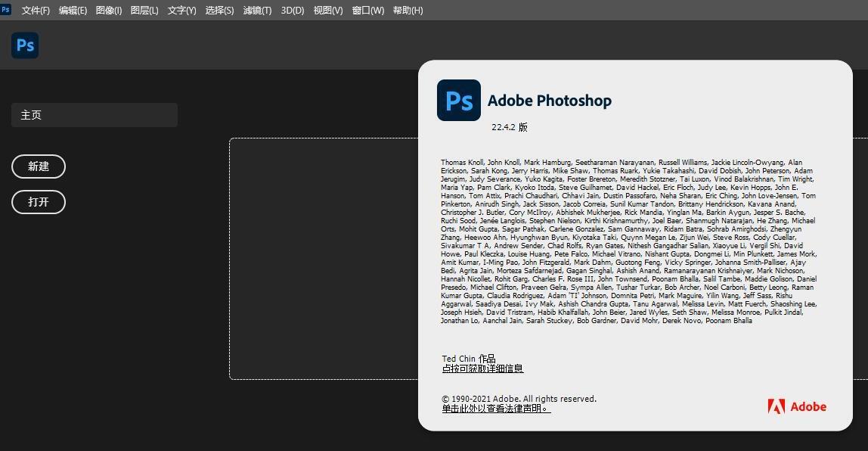This screenshot has height=451, width=868.
Task: Click the Thomas Knoll name in credits
Action: (462, 163)
